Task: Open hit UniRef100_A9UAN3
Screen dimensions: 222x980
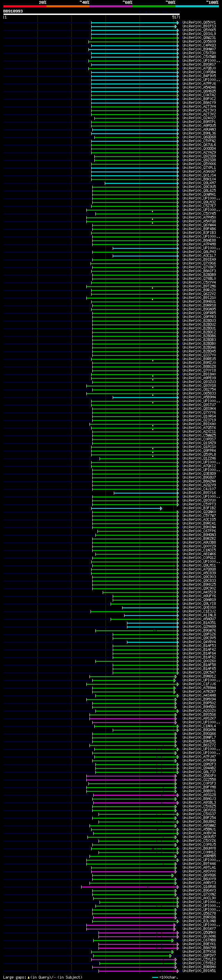Action: (199, 130)
